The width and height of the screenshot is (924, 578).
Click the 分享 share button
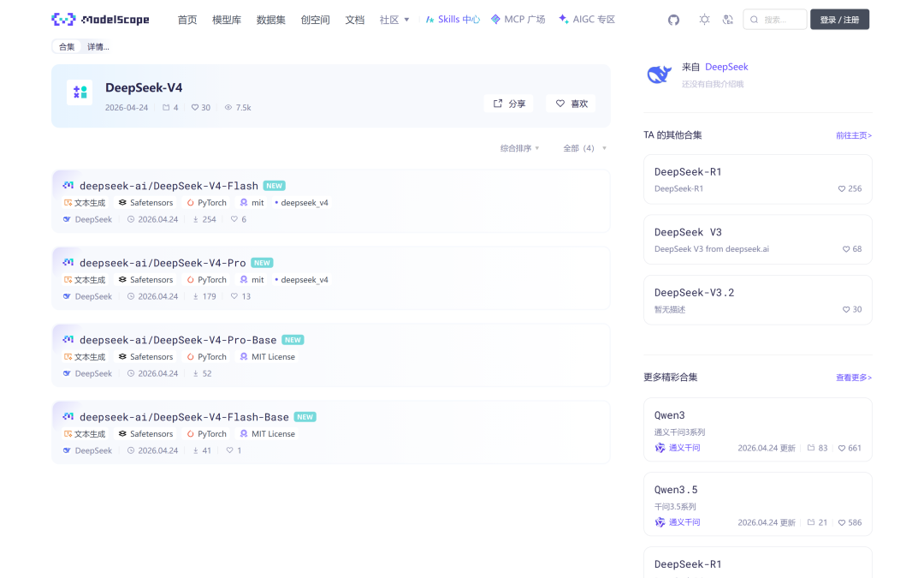tap(509, 104)
